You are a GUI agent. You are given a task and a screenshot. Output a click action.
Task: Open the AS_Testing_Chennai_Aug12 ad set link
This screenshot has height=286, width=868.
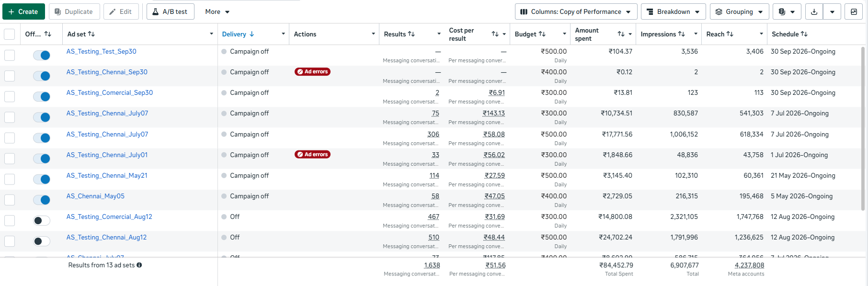(106, 237)
